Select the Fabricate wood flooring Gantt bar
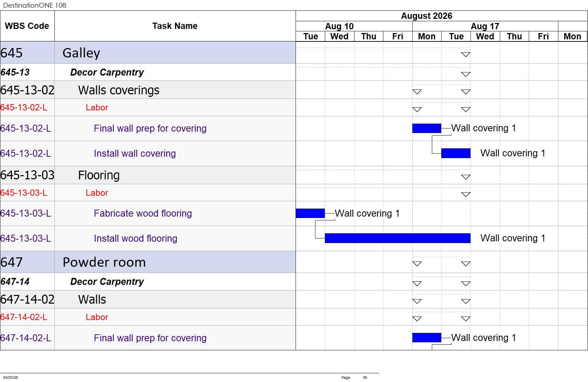588x382 pixels. coord(310,213)
